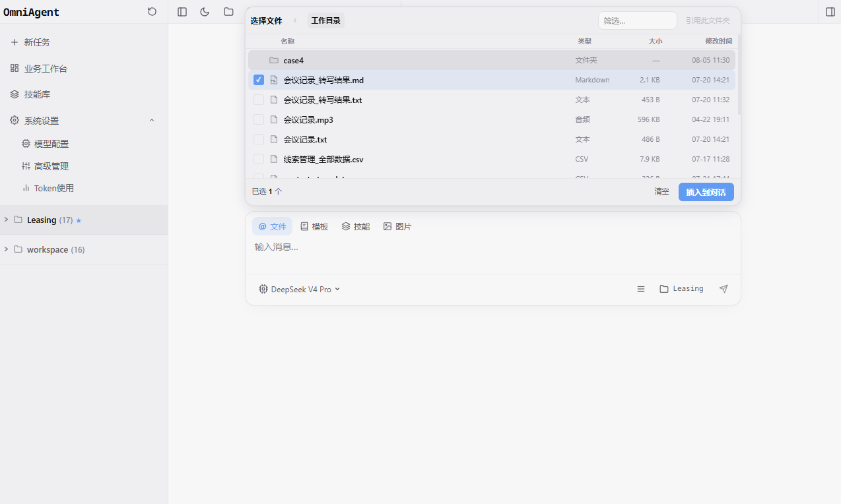Open the folder icon in top toolbar
Screen dimensions: 841x504
(228, 12)
